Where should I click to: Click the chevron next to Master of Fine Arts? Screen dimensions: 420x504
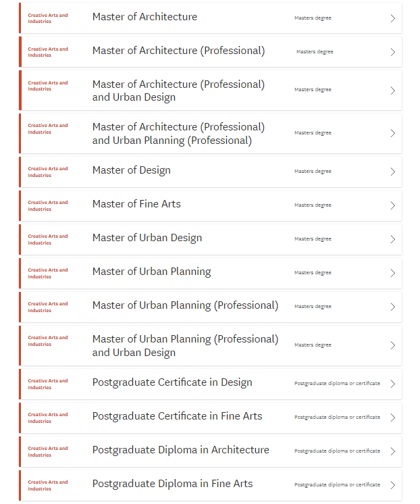tap(393, 205)
